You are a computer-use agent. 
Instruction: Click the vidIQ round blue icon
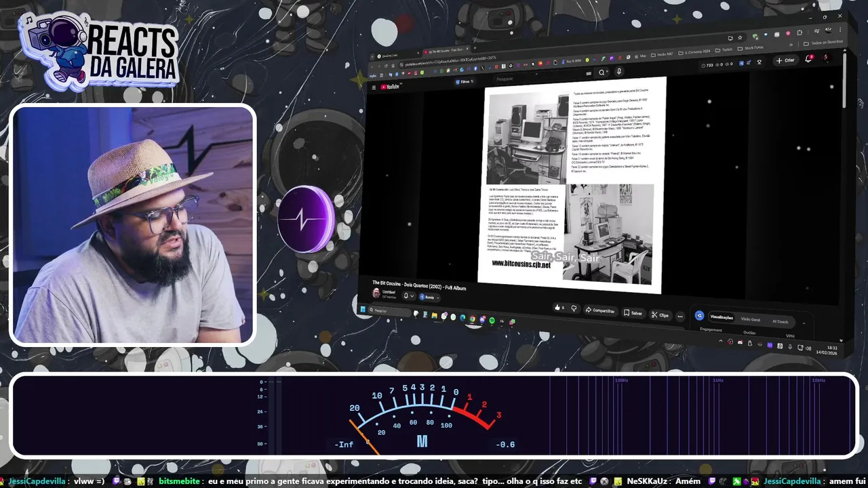pos(700,315)
